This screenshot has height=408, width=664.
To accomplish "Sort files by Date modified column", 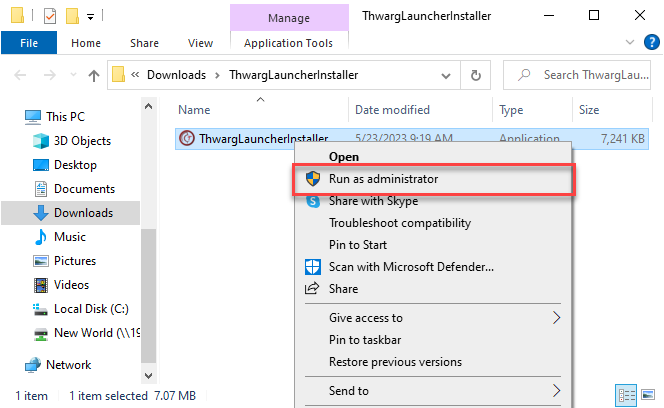I will pyautogui.click(x=393, y=110).
